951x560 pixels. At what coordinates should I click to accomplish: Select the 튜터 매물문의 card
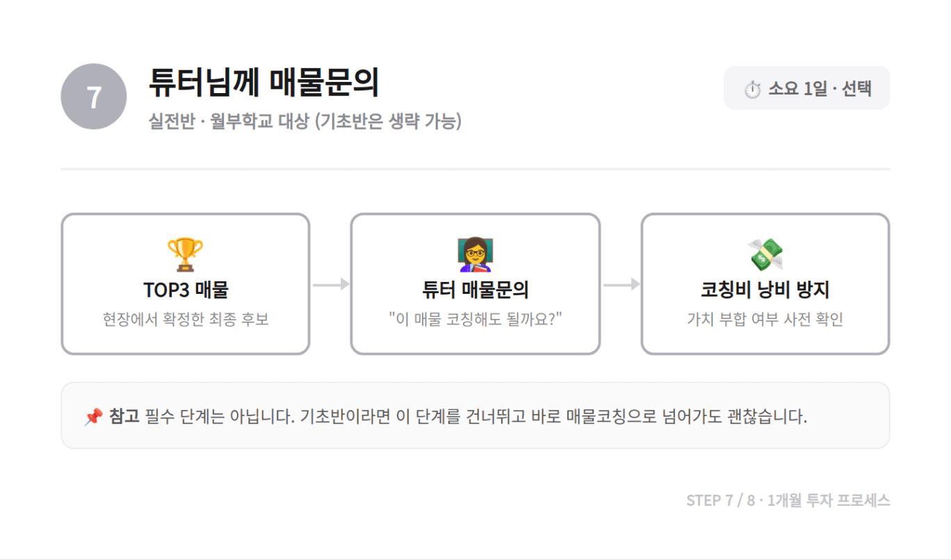tap(475, 284)
